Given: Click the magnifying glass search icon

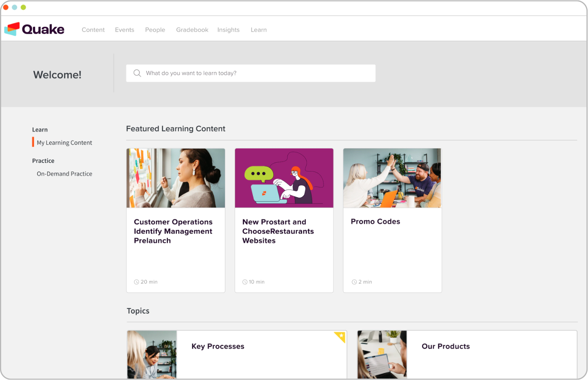Looking at the screenshot, I should tap(137, 73).
